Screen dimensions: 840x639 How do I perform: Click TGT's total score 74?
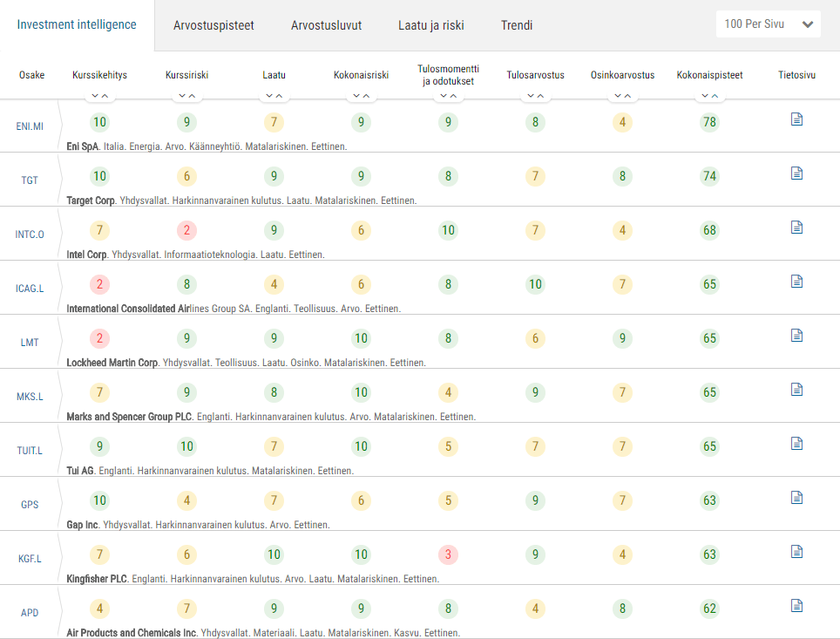coord(710,176)
